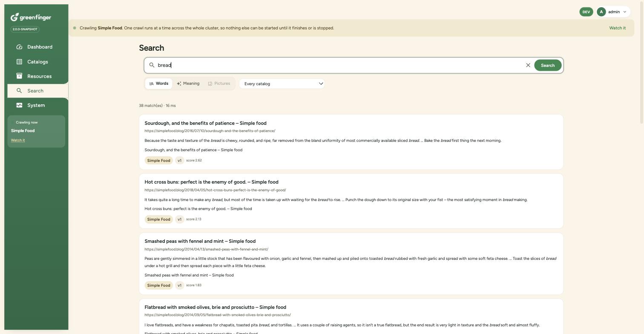The height and width of the screenshot is (334, 644).
Task: Click the DEV environment badge
Action: [x=586, y=12]
